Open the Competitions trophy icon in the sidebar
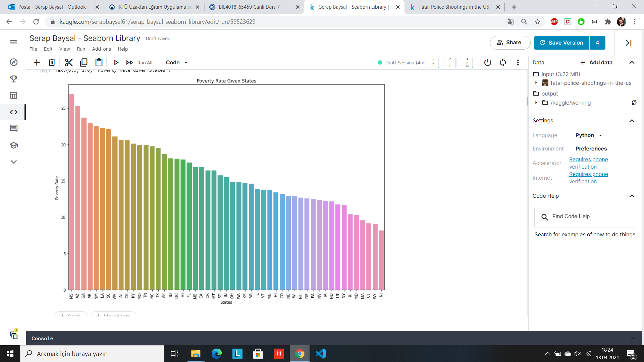Screen dimensions: 644x362 [x=13, y=79]
